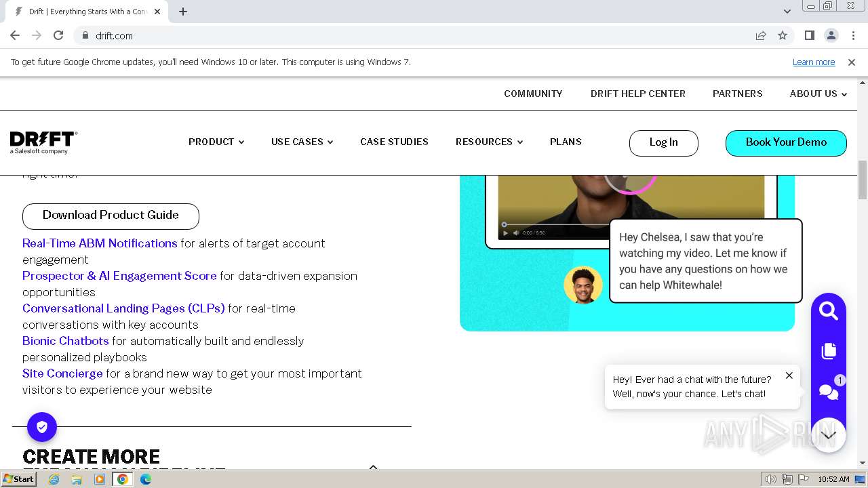
Task: Click the taskbar clock showing 10:52 AM
Action: (x=833, y=479)
